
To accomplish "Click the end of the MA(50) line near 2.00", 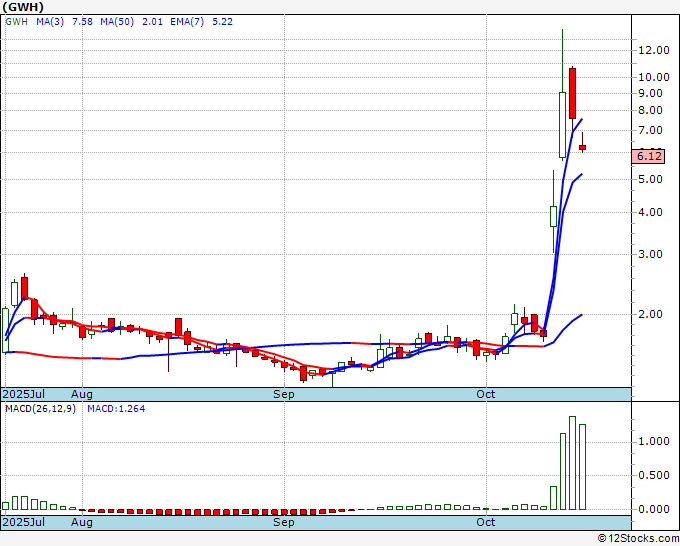I will [x=582, y=314].
